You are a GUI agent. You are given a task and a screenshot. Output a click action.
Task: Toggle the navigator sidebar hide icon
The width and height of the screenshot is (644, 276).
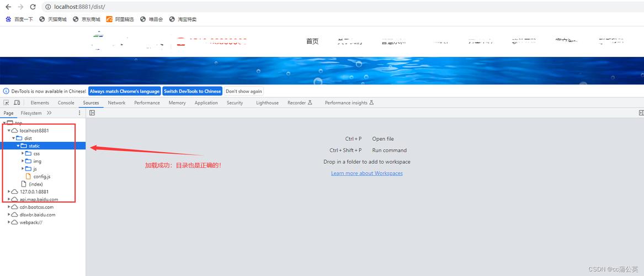92,113
